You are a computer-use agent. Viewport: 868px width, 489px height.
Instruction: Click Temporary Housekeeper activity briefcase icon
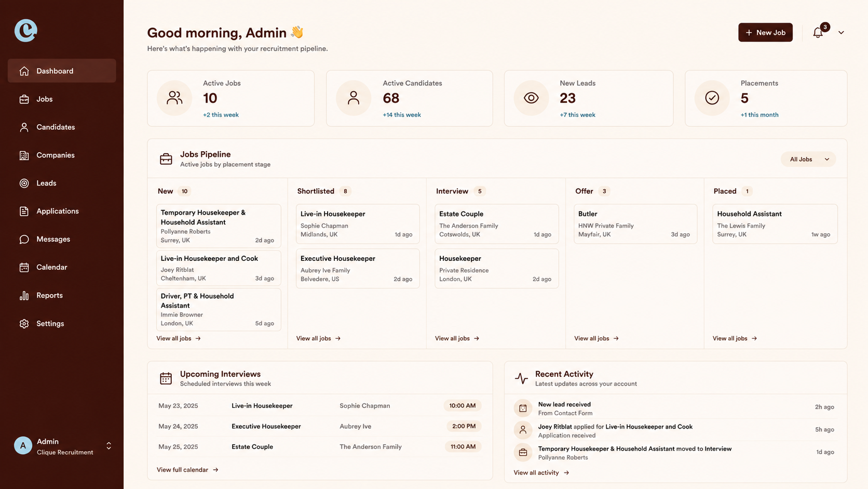pos(523,452)
